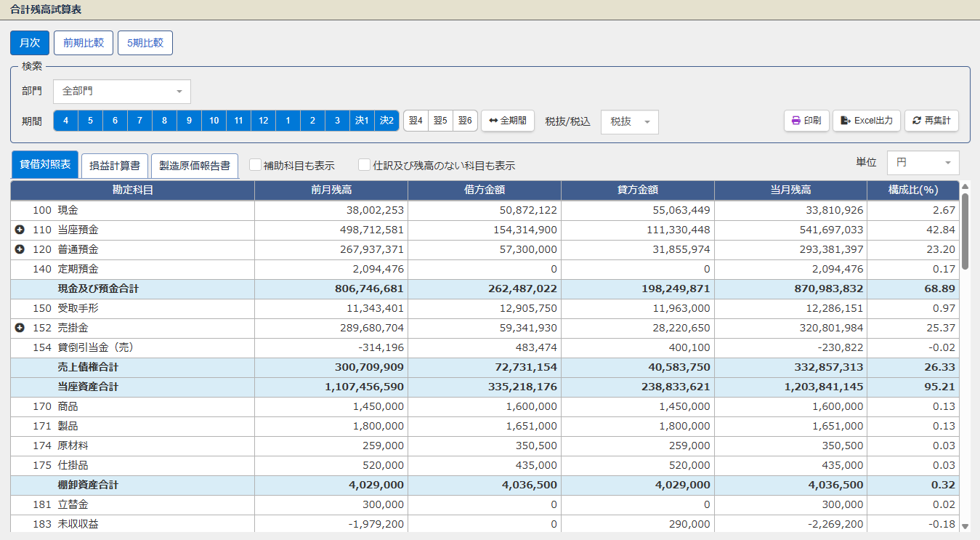Image resolution: width=980 pixels, height=540 pixels.
Task: Expand the 120 普通預金 account row
Action: [20, 249]
